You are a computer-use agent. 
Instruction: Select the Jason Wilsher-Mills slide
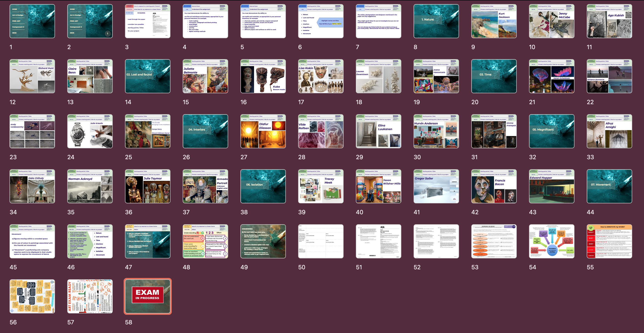coord(379,186)
